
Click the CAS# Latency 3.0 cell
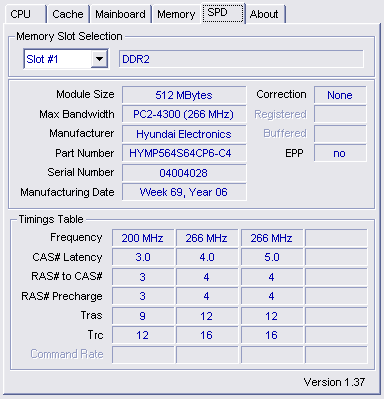143,257
